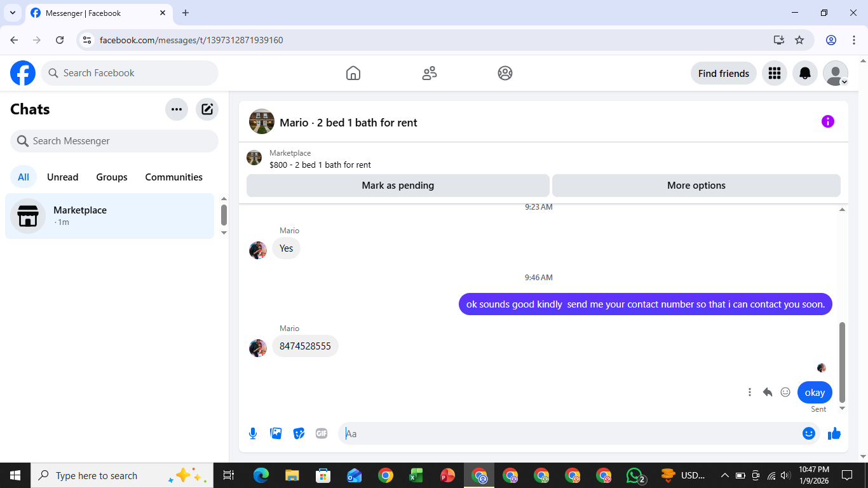This screenshot has width=868, height=488.
Task: Click the chat list scroll down arrow
Action: click(x=224, y=233)
